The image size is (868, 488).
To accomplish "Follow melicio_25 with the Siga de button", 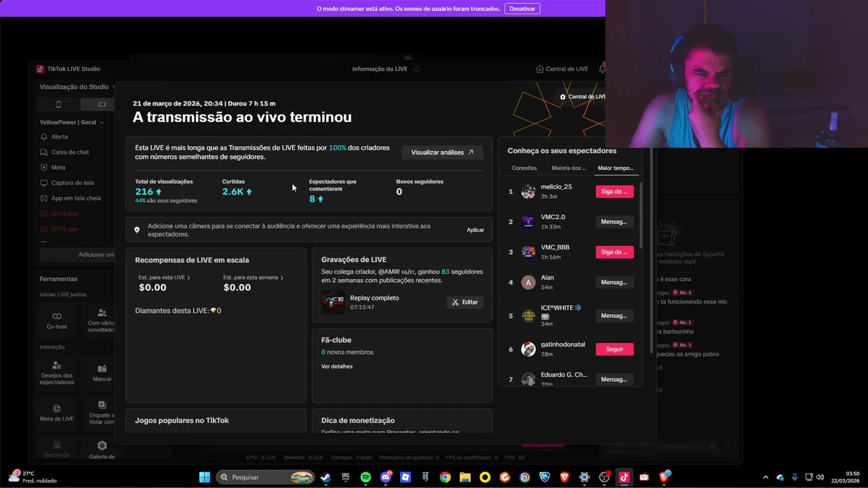I will click(x=614, y=192).
